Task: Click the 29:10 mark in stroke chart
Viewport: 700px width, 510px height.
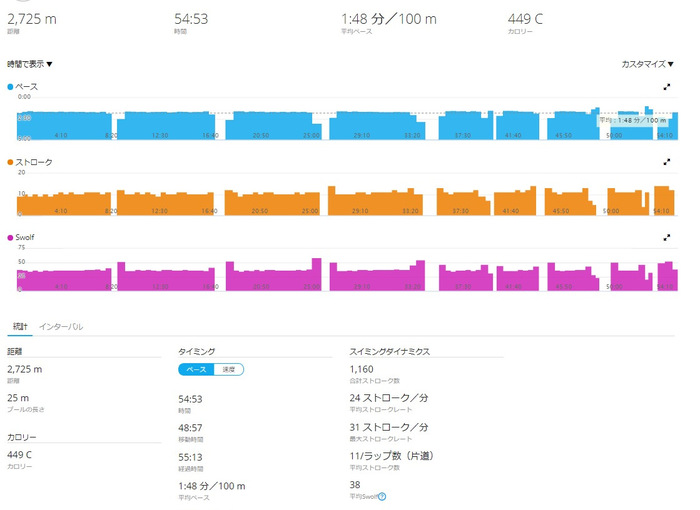Action: coord(361,211)
